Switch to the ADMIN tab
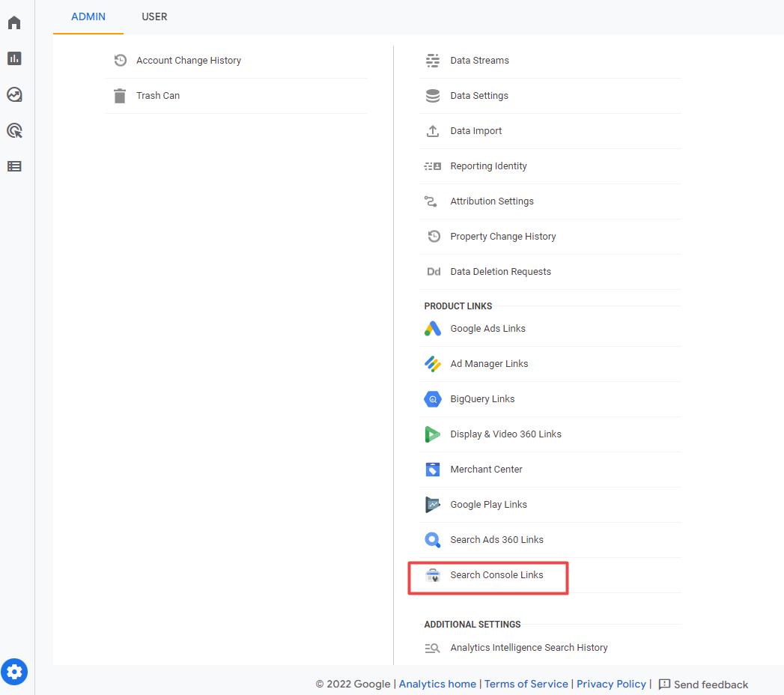 click(x=88, y=17)
